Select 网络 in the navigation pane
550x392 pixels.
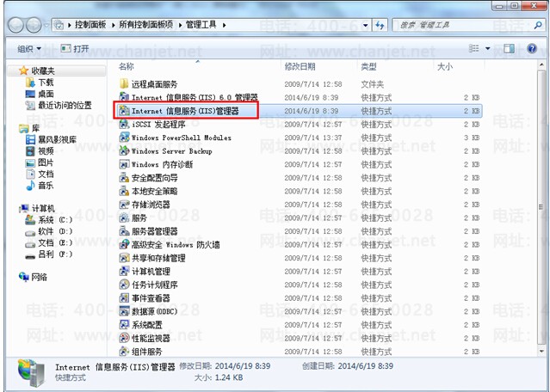(39, 277)
